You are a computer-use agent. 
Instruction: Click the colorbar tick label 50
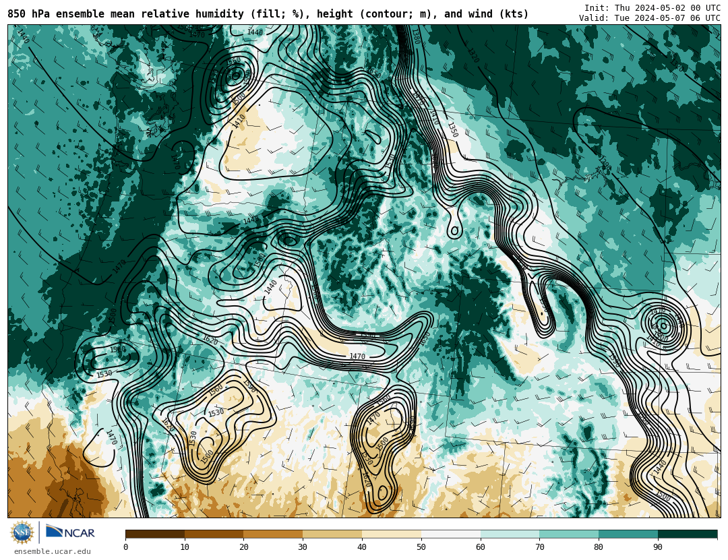[x=421, y=547]
